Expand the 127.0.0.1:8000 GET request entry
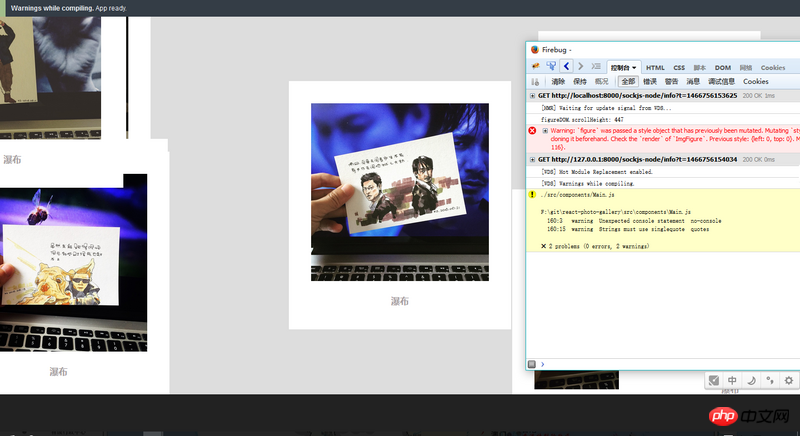The image size is (800, 436). tap(533, 159)
